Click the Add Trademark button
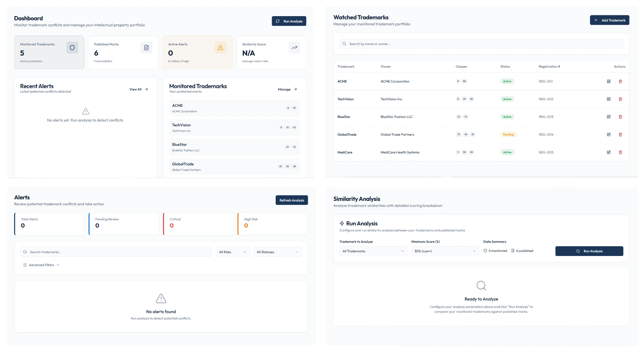Image resolution: width=644 pixels, height=351 pixels. 609,20
